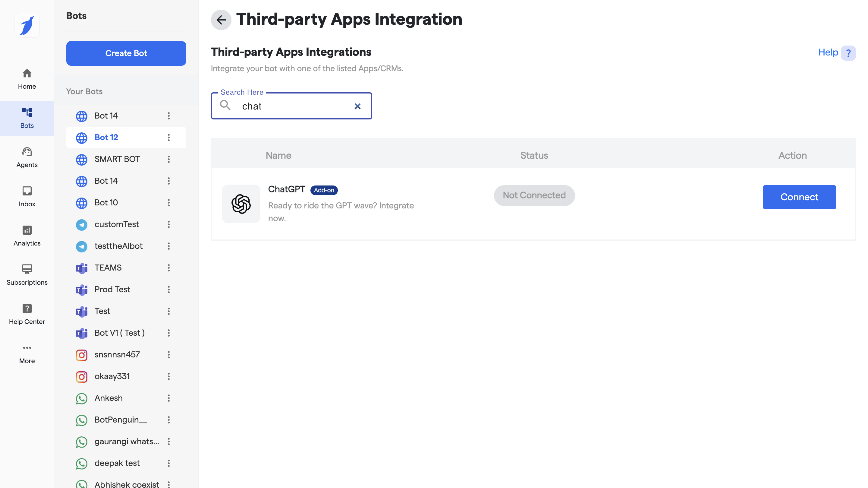Open Subscriptions from sidebar

point(27,274)
